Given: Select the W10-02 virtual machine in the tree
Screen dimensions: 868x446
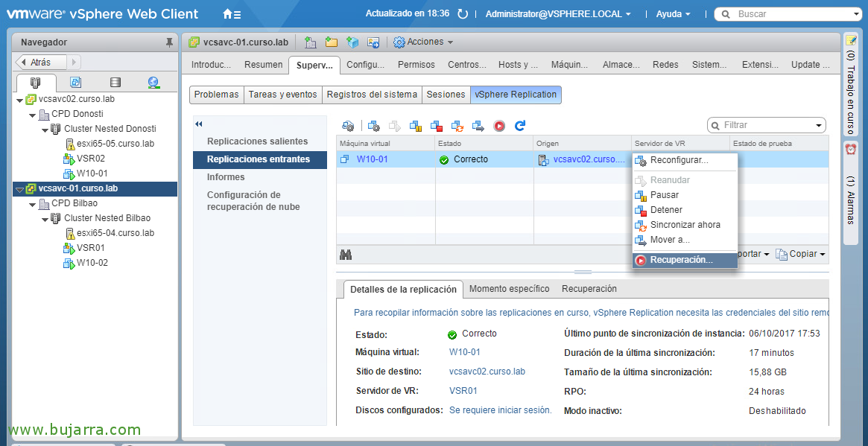Looking at the screenshot, I should (92, 263).
